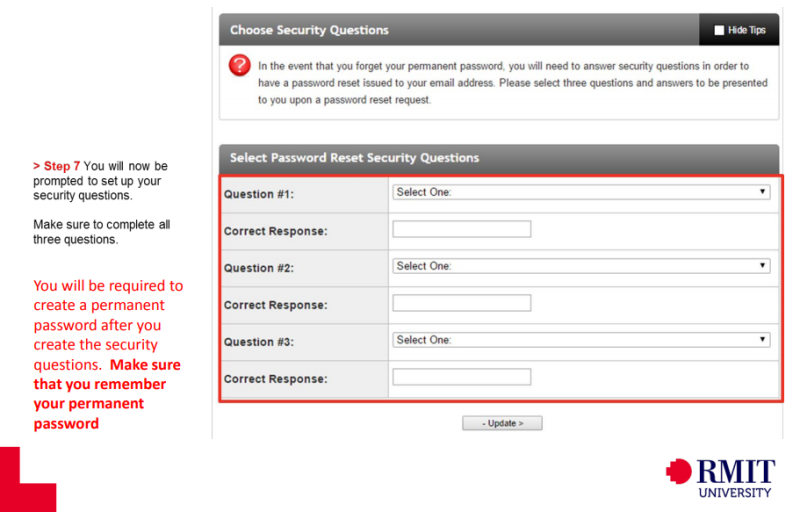Click the red question mark help icon

(x=240, y=66)
